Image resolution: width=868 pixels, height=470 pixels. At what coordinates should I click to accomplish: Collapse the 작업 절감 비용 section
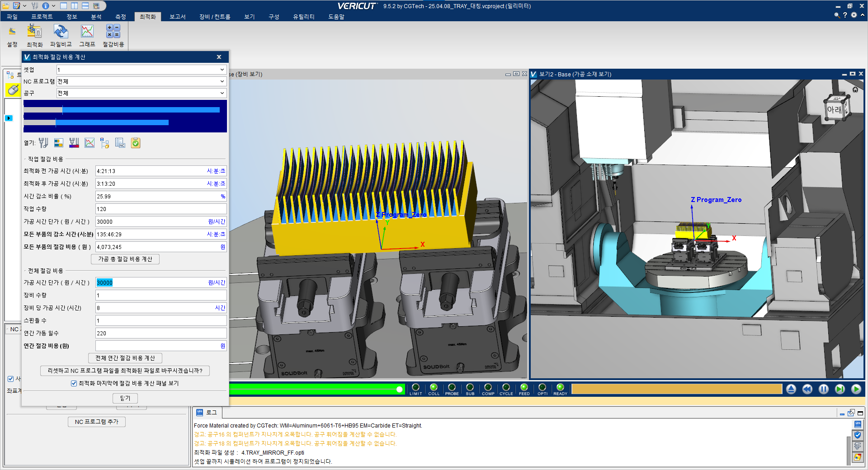(25, 160)
